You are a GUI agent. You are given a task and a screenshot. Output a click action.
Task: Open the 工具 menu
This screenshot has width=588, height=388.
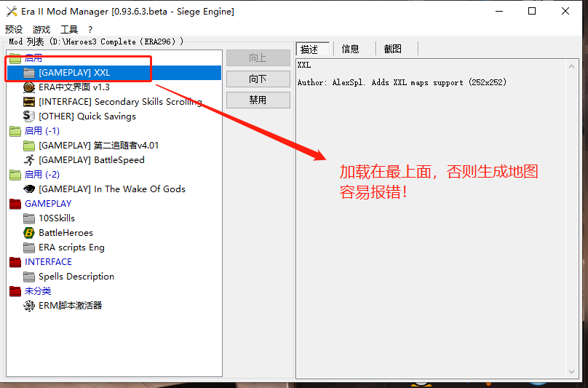[x=69, y=29]
